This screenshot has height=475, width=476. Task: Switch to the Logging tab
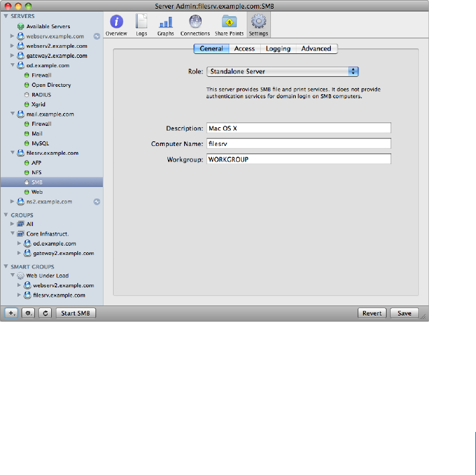(x=278, y=48)
